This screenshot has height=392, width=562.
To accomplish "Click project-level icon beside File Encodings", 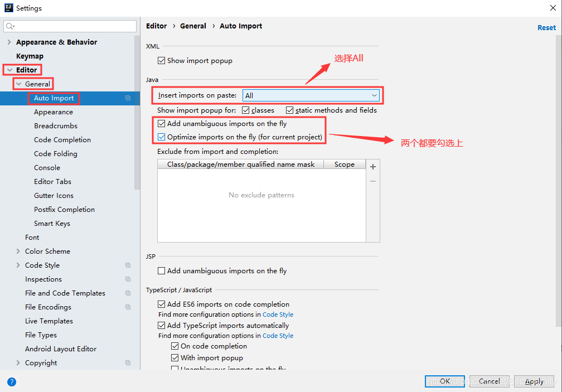I will tap(128, 307).
